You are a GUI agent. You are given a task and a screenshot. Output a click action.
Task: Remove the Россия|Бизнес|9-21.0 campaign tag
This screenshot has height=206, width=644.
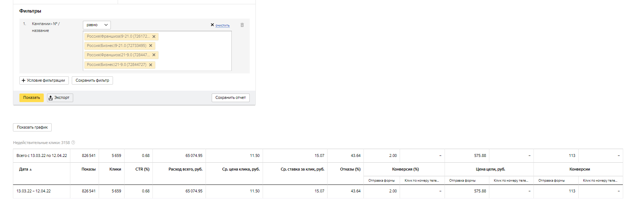point(151,46)
